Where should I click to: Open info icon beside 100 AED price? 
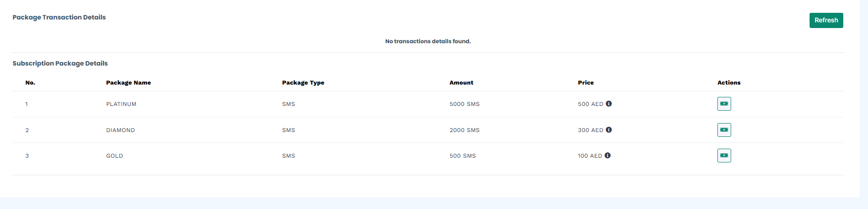pyautogui.click(x=608, y=155)
